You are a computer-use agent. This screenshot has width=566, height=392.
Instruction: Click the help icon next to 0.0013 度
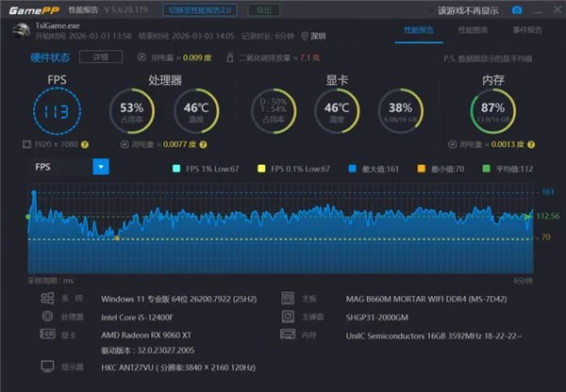(x=531, y=144)
